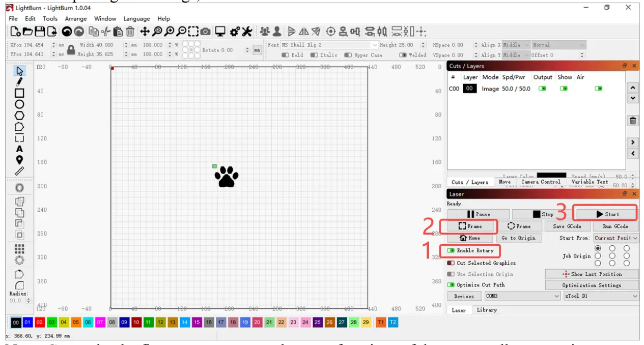Click the XPos value stepper arrows
This screenshot has width=644, height=345.
coord(53,45)
